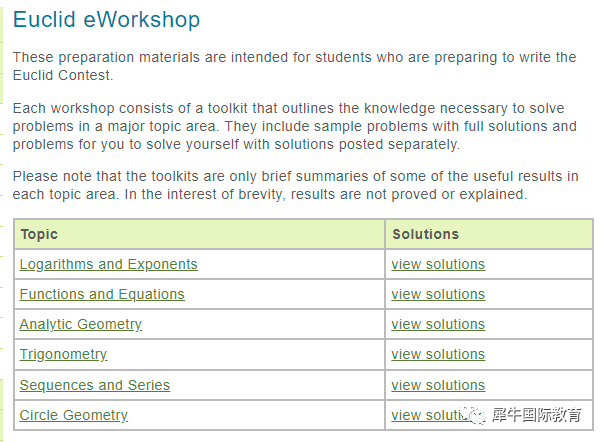Click the WeChat watermark logo icon
This screenshot has height=442, width=601.
[474, 415]
